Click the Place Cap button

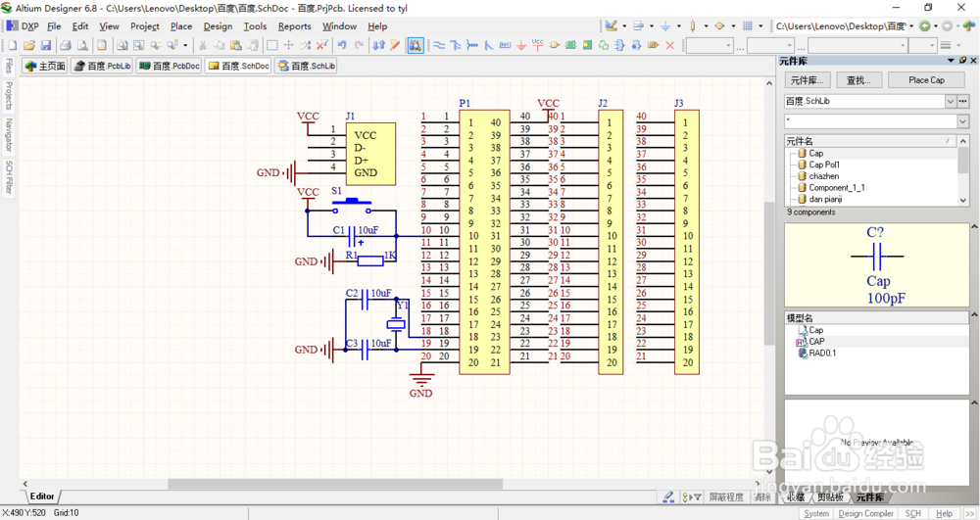[926, 80]
